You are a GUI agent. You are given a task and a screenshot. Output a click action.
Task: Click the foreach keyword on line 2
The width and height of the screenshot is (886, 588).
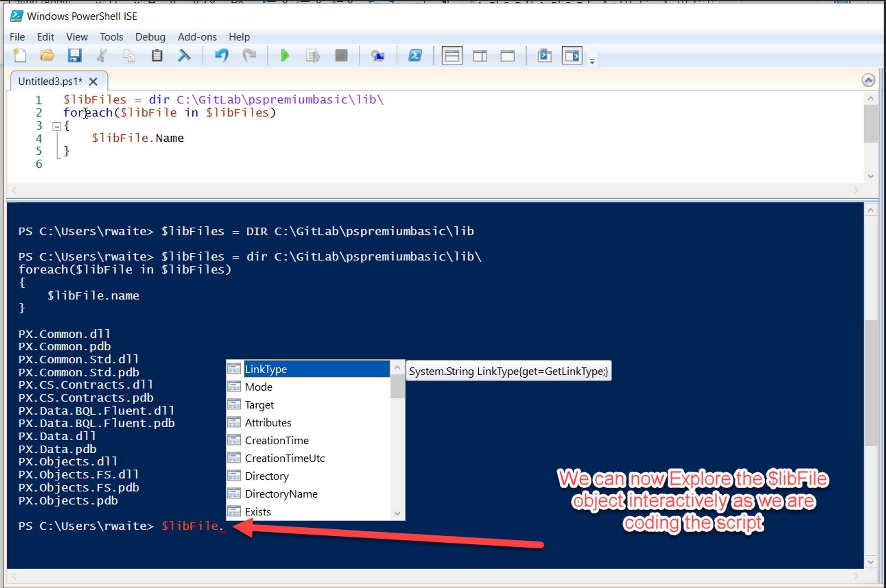pyautogui.click(x=88, y=112)
